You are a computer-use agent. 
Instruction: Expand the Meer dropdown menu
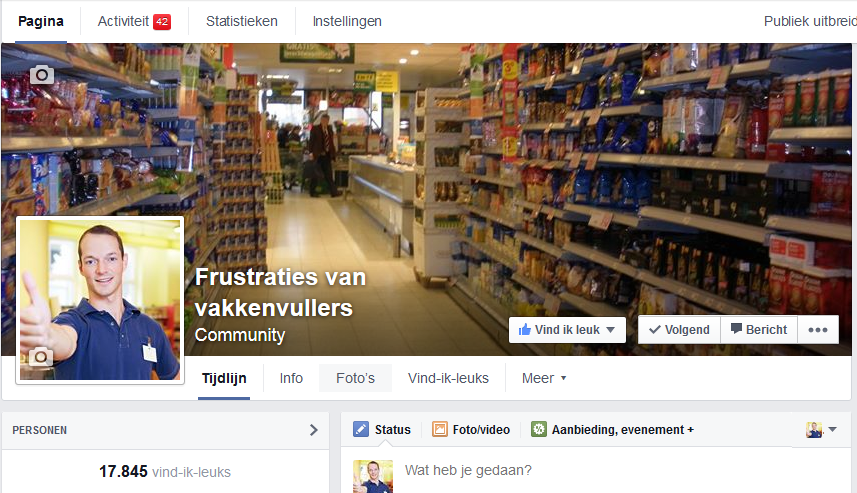544,378
